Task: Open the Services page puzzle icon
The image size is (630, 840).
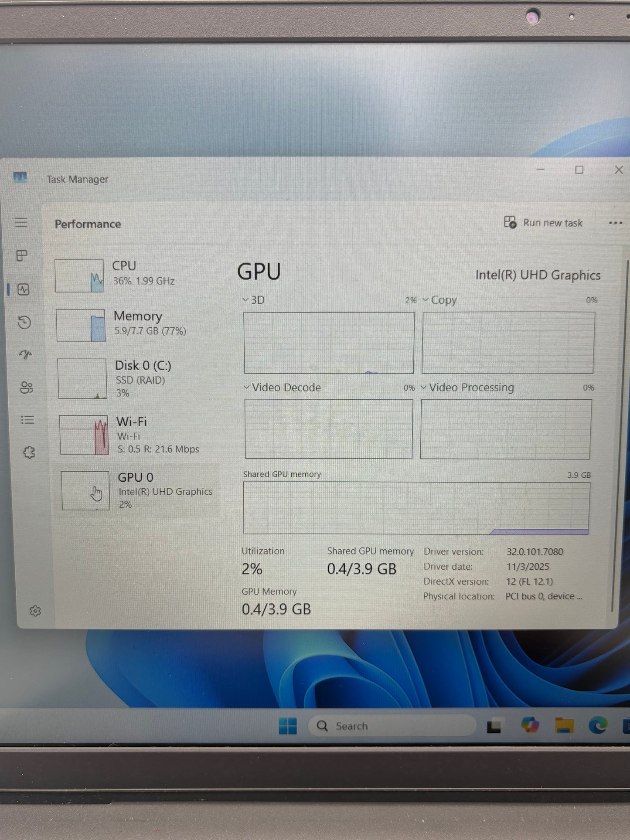Action: (x=29, y=452)
